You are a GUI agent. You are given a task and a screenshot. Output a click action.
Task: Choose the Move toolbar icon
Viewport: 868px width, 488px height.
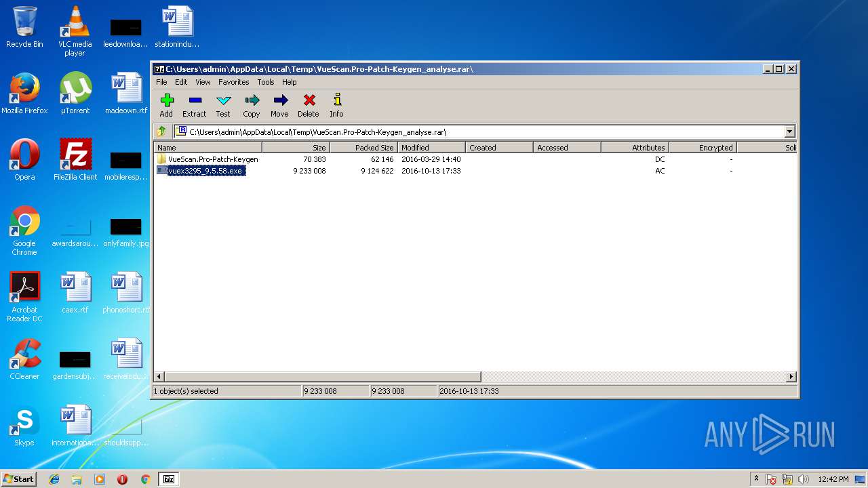click(279, 105)
